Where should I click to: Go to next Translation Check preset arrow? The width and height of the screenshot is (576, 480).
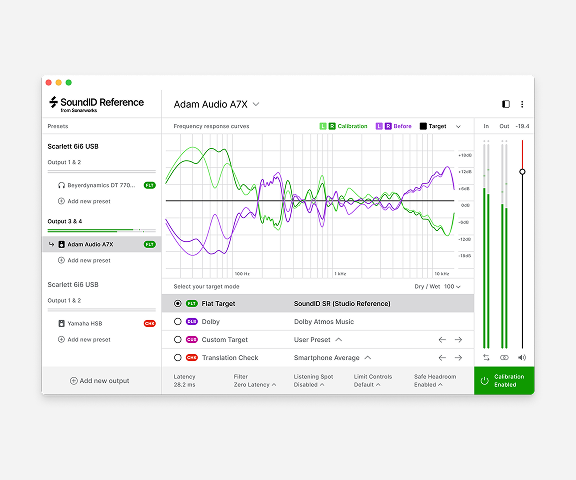[x=458, y=358]
